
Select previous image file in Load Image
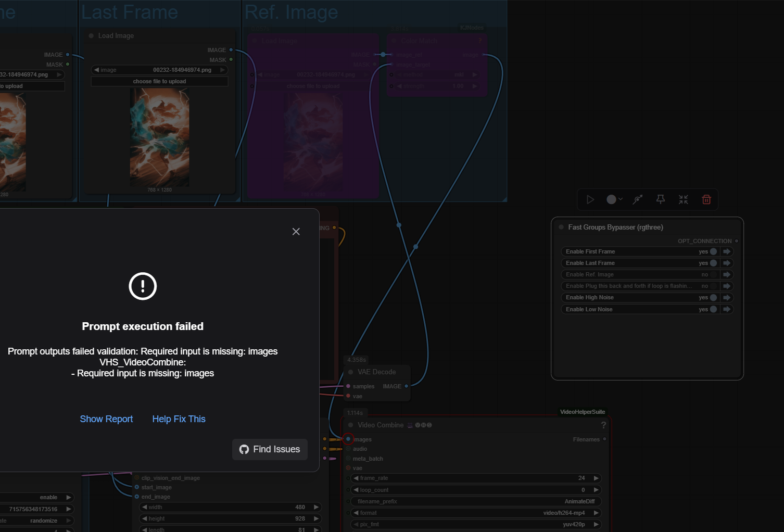(96, 70)
